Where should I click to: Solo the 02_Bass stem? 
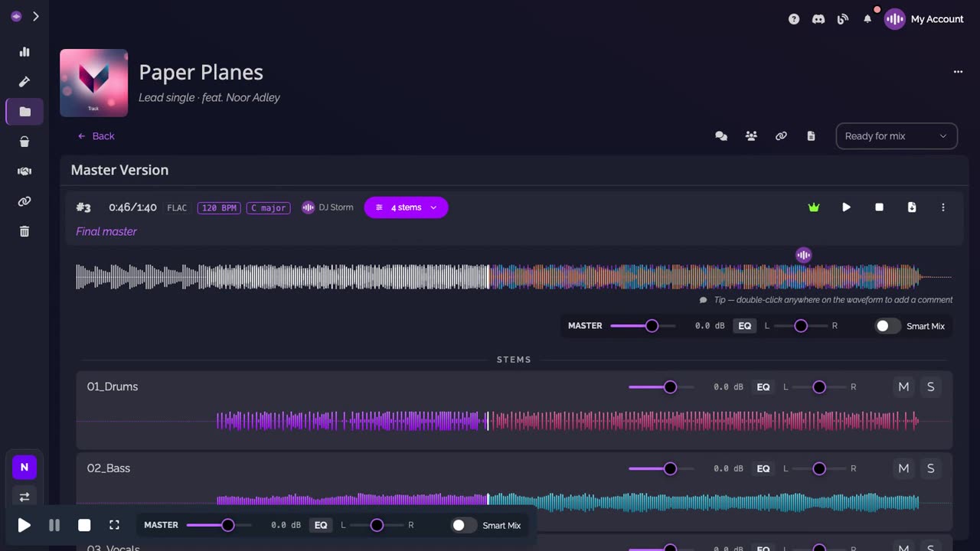pos(931,468)
